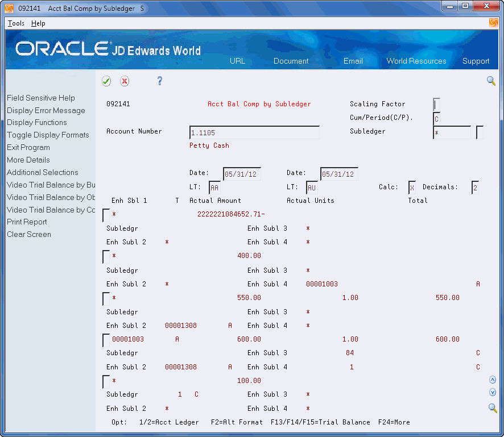Open the Email tab in banner
The image size is (504, 437).
pos(353,61)
